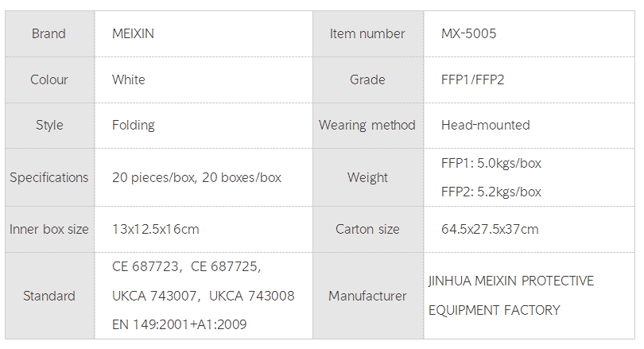The image size is (644, 349).
Task: Select the 64.5x27.5x37cm carton size value
Action: click(490, 229)
